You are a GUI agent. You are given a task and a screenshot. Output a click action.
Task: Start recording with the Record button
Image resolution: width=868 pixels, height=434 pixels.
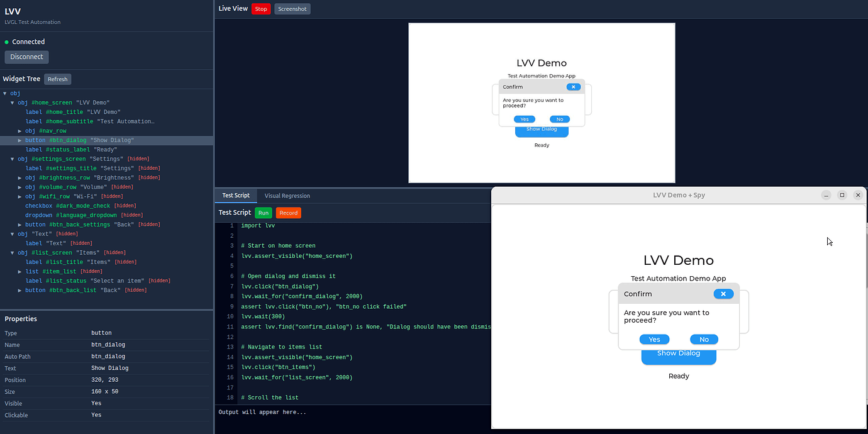289,213
